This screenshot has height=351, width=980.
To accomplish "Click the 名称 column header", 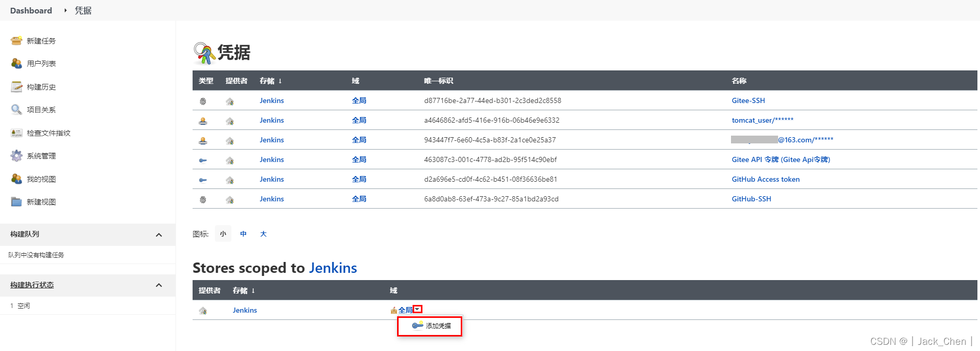I will (739, 81).
